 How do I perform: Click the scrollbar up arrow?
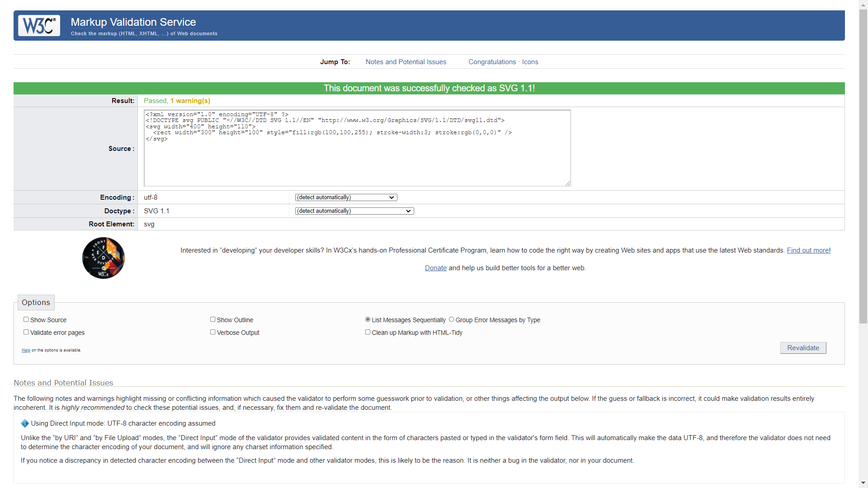(x=863, y=5)
